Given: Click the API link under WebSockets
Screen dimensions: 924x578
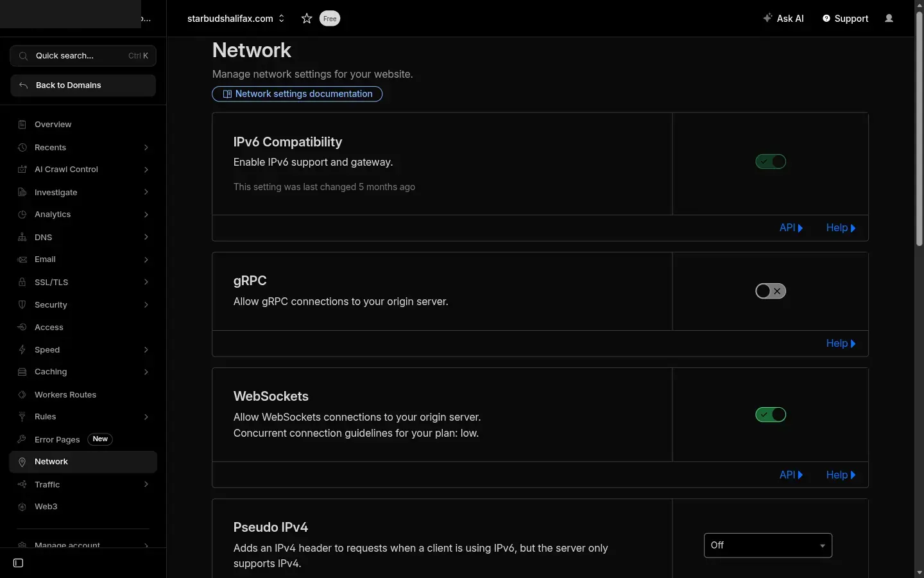Looking at the screenshot, I should [x=792, y=475].
